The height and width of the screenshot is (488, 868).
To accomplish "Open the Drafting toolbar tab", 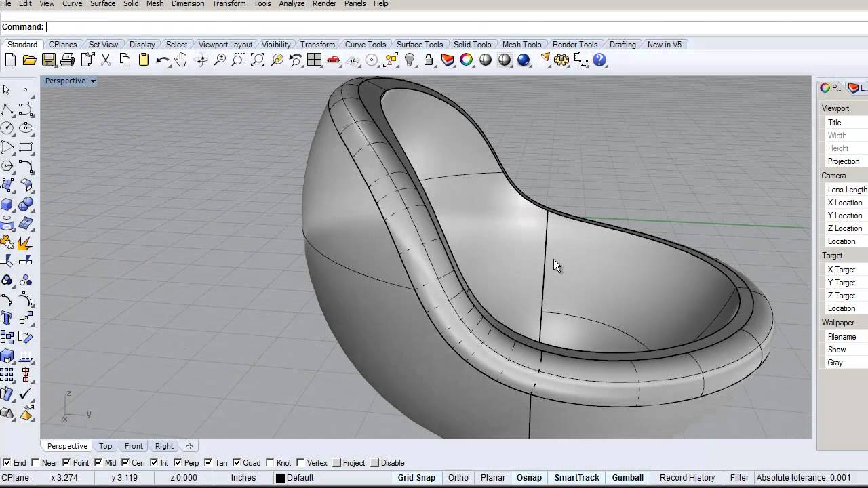I will click(623, 45).
